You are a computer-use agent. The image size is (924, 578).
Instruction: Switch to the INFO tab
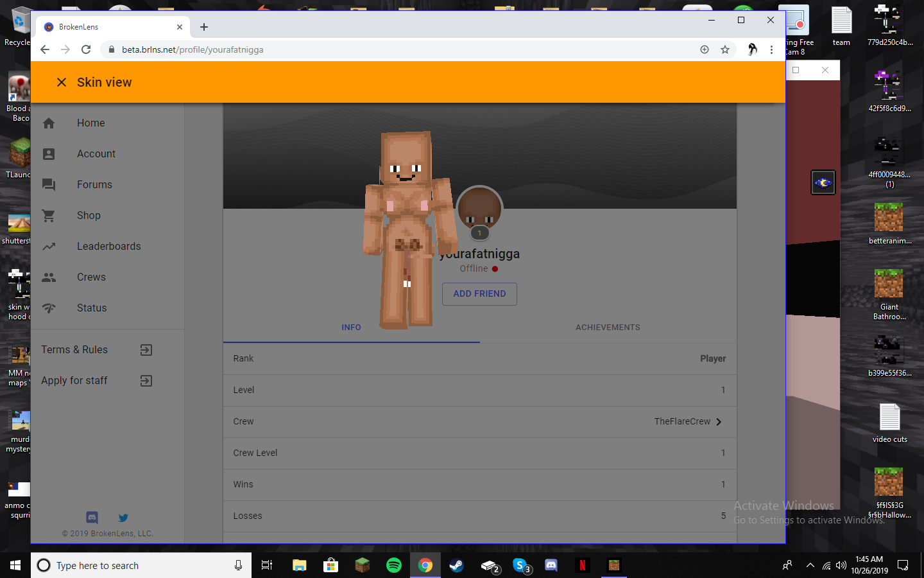click(x=352, y=328)
